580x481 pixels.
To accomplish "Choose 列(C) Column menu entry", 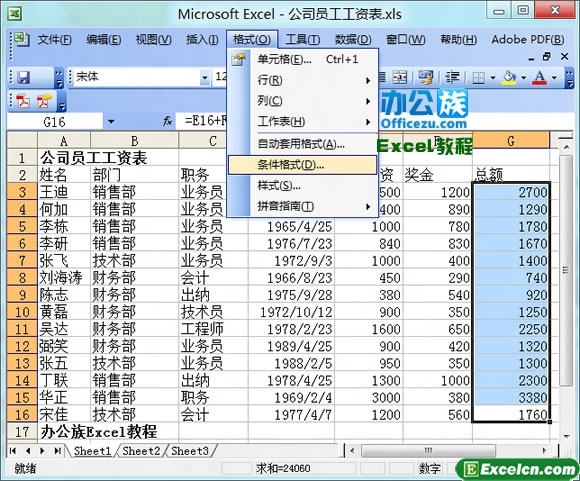I will click(303, 101).
